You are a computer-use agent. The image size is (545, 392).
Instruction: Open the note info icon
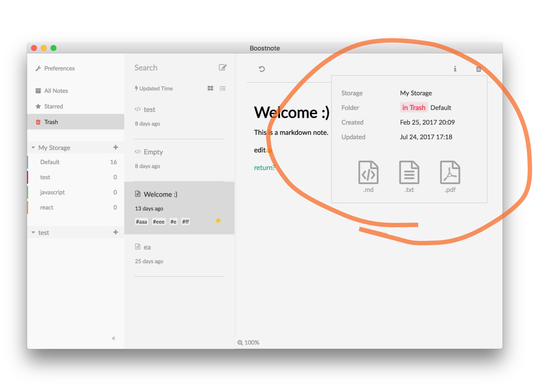pyautogui.click(x=455, y=69)
